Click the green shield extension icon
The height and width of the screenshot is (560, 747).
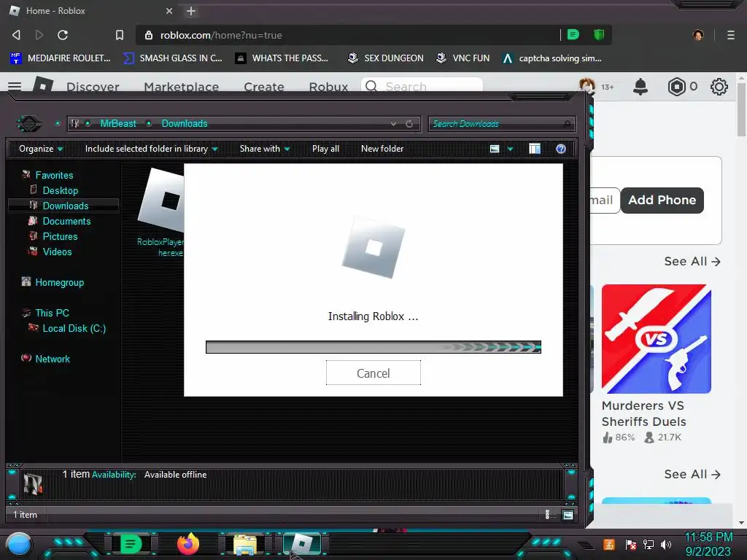599,34
